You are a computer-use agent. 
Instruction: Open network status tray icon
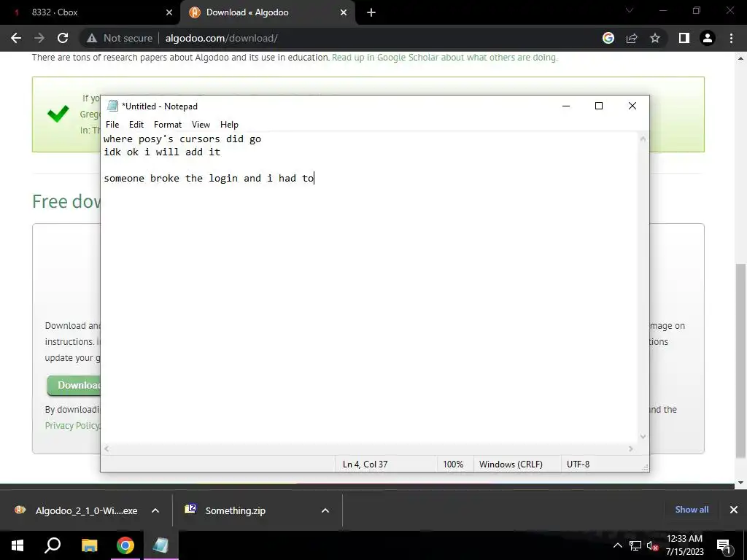635,545
